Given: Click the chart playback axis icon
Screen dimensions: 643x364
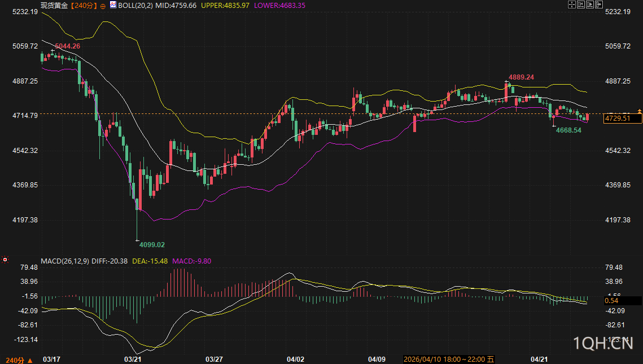Looking at the screenshot, I should tap(589, 5).
